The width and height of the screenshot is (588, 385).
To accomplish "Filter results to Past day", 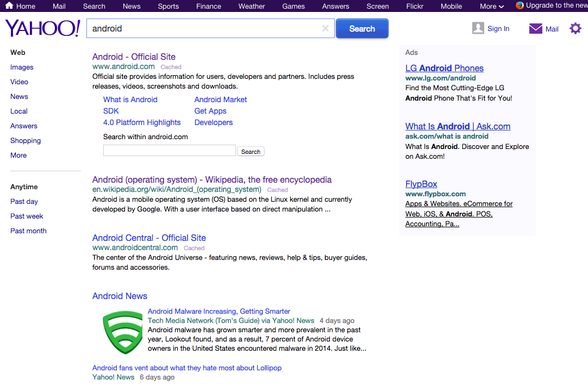I will point(24,202).
